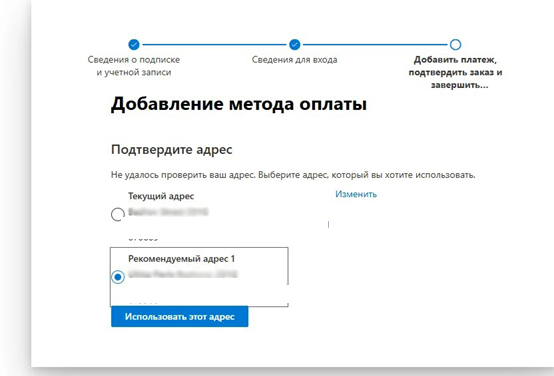Click 'Сведения о подписке и учетной записи' label
The image size is (554, 376).
[134, 66]
